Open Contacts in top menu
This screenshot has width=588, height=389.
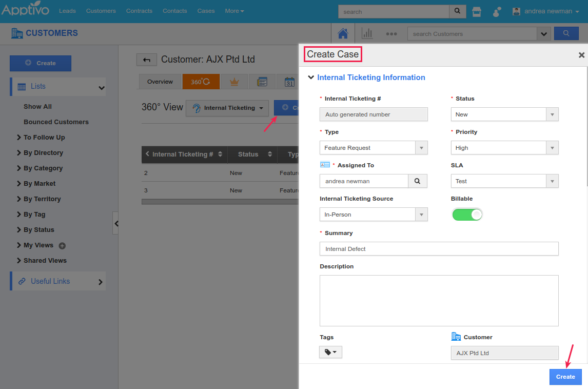tap(175, 11)
